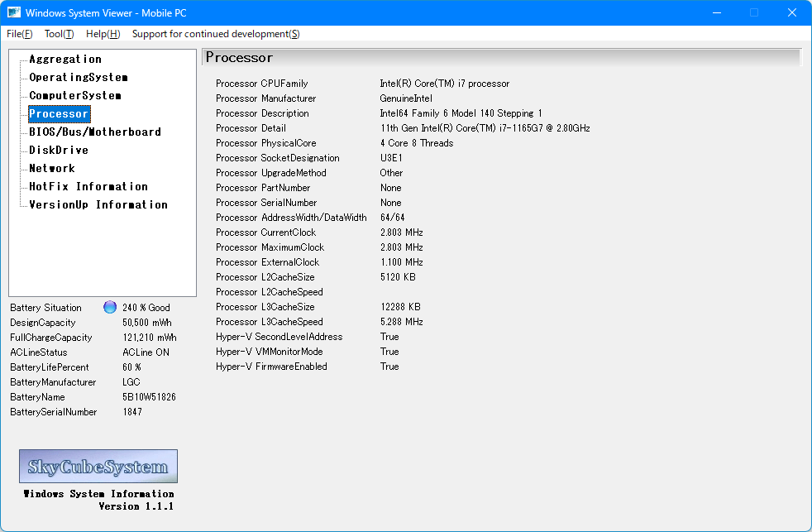The width and height of the screenshot is (812, 532).
Task: Click the Processor CPUFamily label
Action: pos(261,84)
